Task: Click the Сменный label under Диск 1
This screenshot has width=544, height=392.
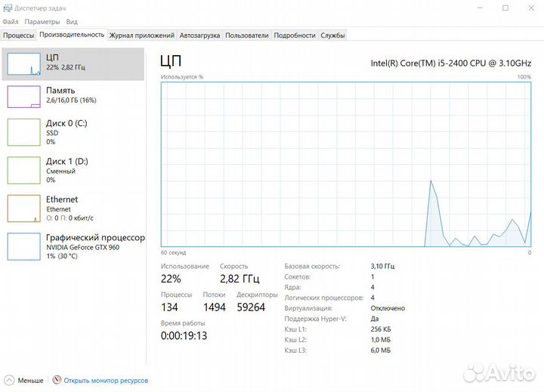Action: pos(60,171)
